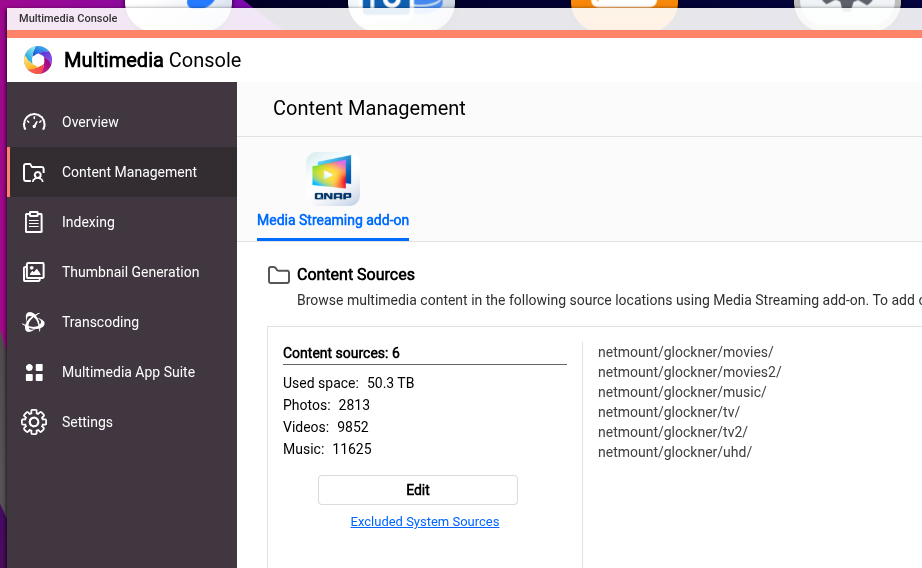Go to the Indexing section
The image size is (922, 568).
click(x=88, y=222)
